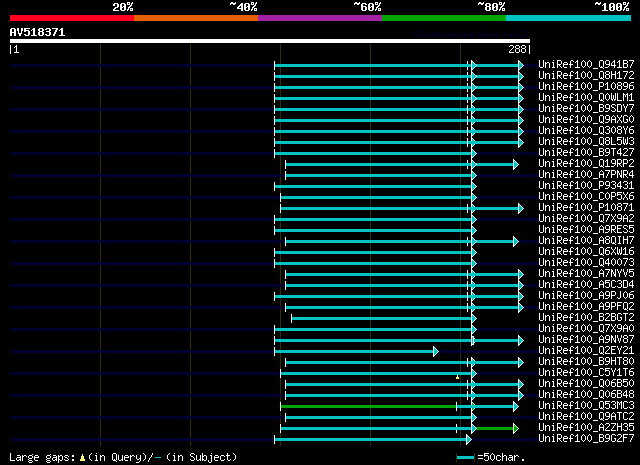The width and height of the screenshot is (640, 465).
Task: Click the cyan ~100% identity legend segment
Action: (569, 18)
